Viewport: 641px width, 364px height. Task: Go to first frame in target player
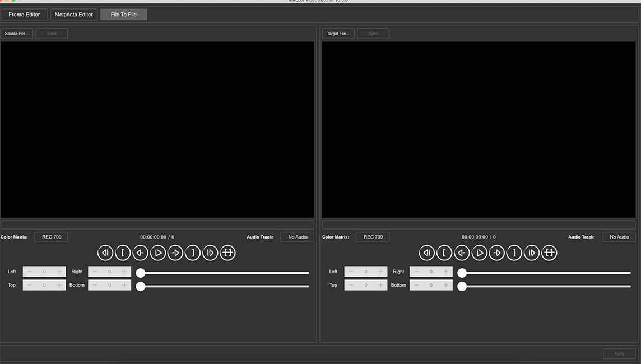tap(427, 253)
